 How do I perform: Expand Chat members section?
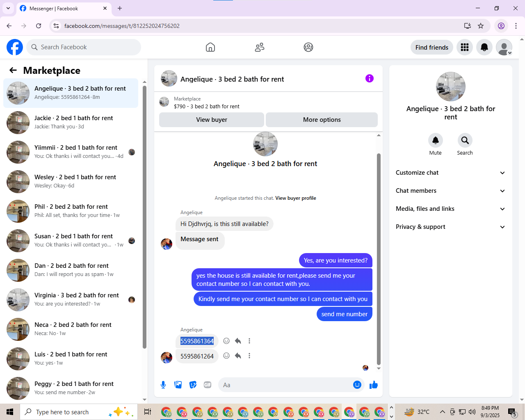pos(451,191)
